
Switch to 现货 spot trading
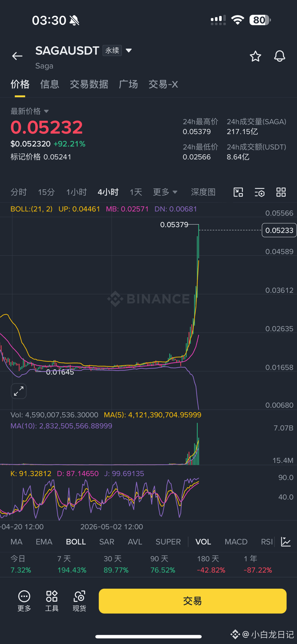point(79,601)
